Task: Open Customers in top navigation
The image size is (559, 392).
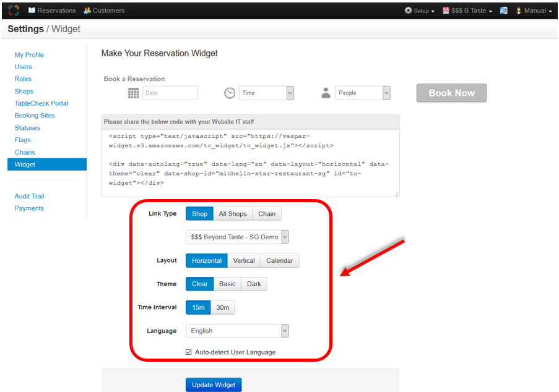Action: point(104,11)
